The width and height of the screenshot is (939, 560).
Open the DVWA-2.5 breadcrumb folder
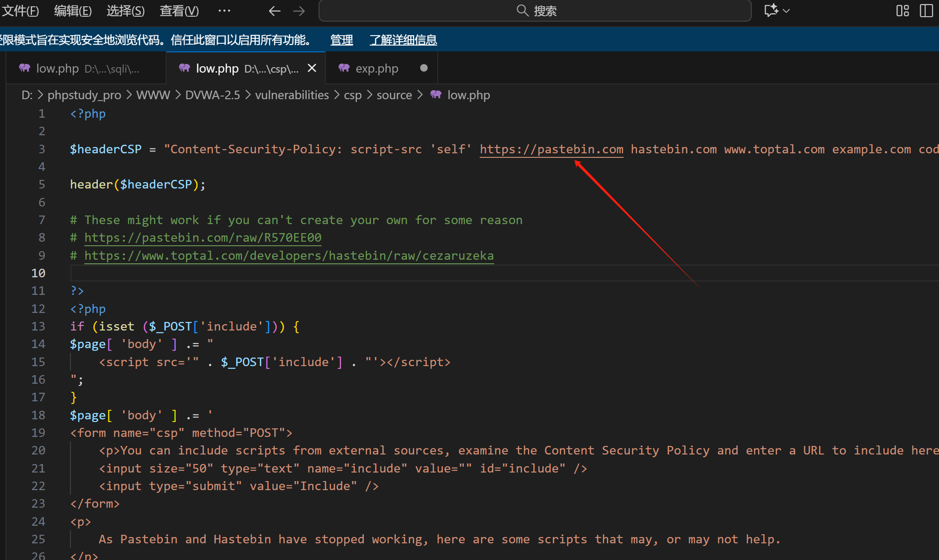pos(213,95)
